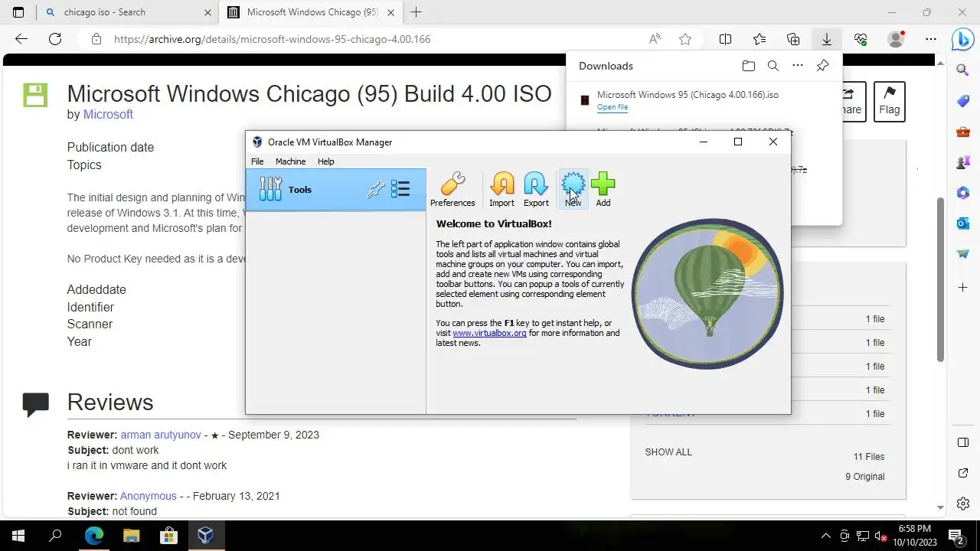Open sidebar Search icon in Edge
The width and height of the screenshot is (980, 551).
pyautogui.click(x=963, y=70)
